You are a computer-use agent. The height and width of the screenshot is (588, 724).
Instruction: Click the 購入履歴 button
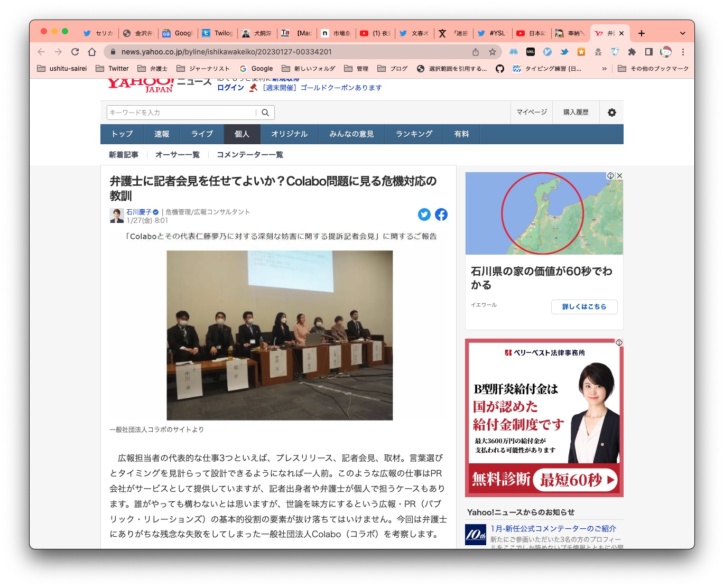coord(576,113)
